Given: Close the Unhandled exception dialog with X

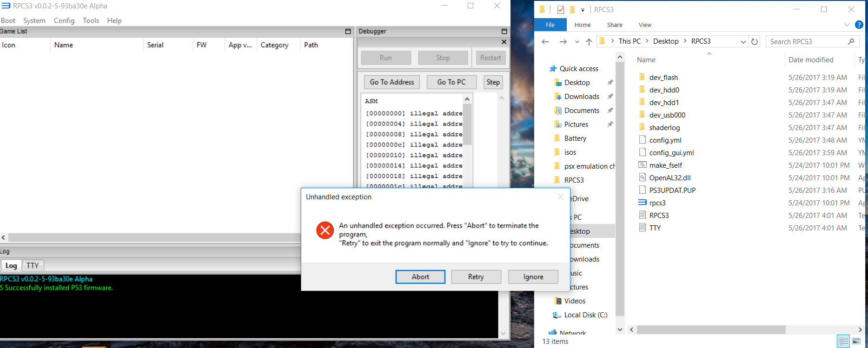Looking at the screenshot, I should coord(561,197).
